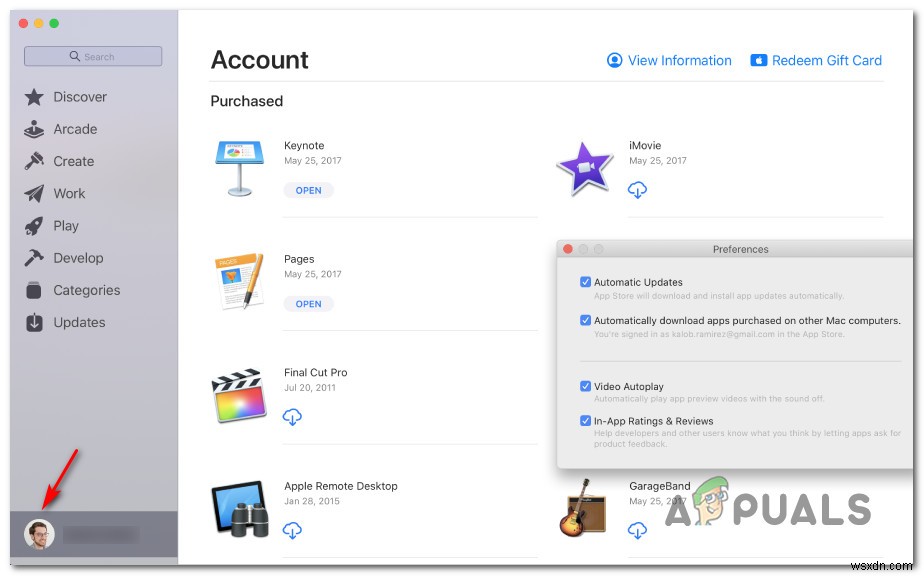
Task: Download Final Cut Pro via cloud icon
Action: click(x=292, y=417)
